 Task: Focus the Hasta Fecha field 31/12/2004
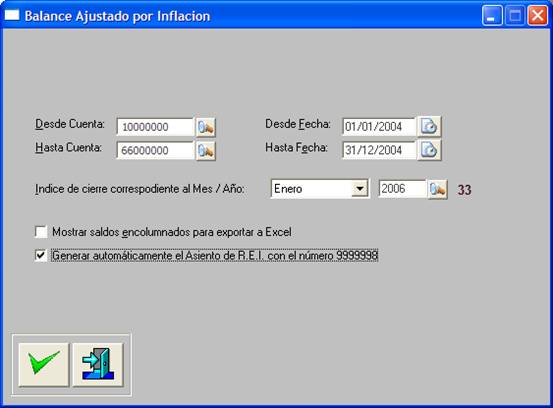click(x=379, y=150)
